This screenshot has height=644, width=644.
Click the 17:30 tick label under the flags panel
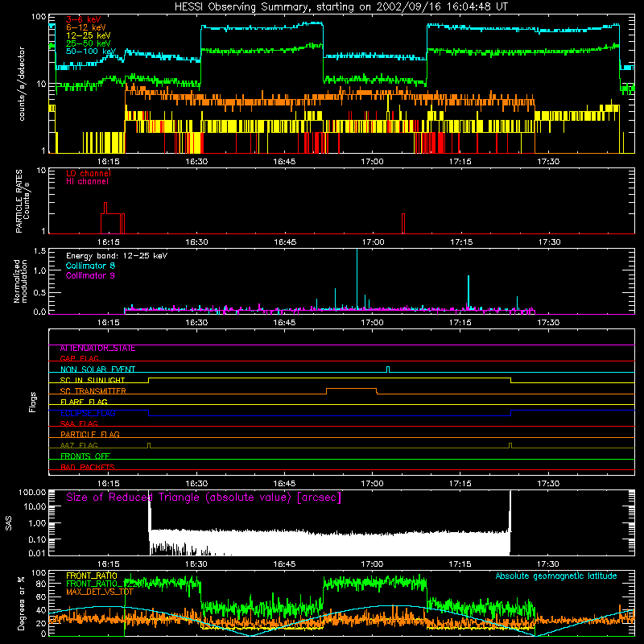click(549, 484)
